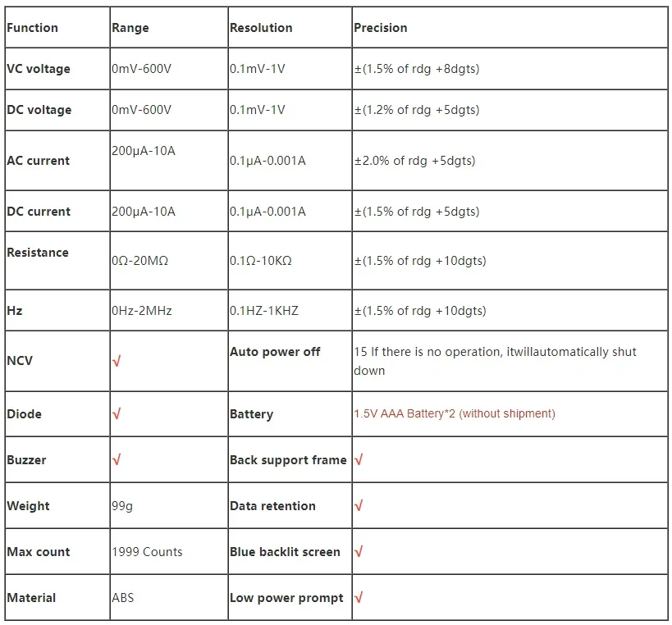Viewport: 672px width, 625px height.
Task: Click the Buzzer row checkmark
Action: 117,459
